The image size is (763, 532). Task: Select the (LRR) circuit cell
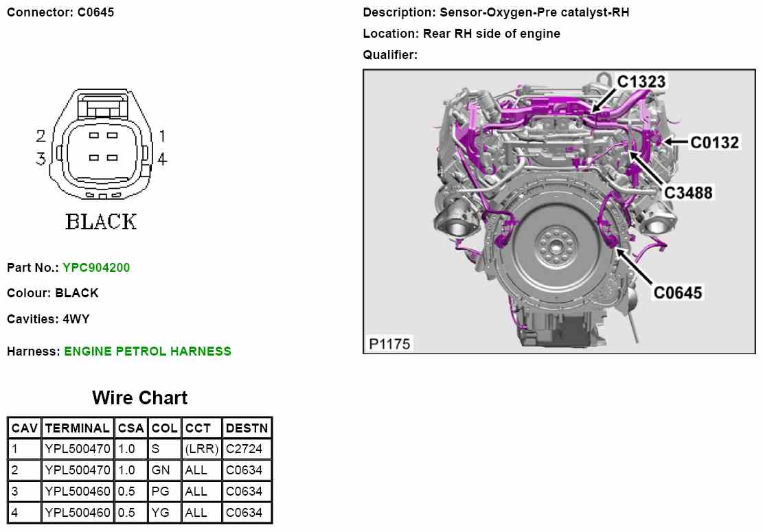[x=201, y=449]
